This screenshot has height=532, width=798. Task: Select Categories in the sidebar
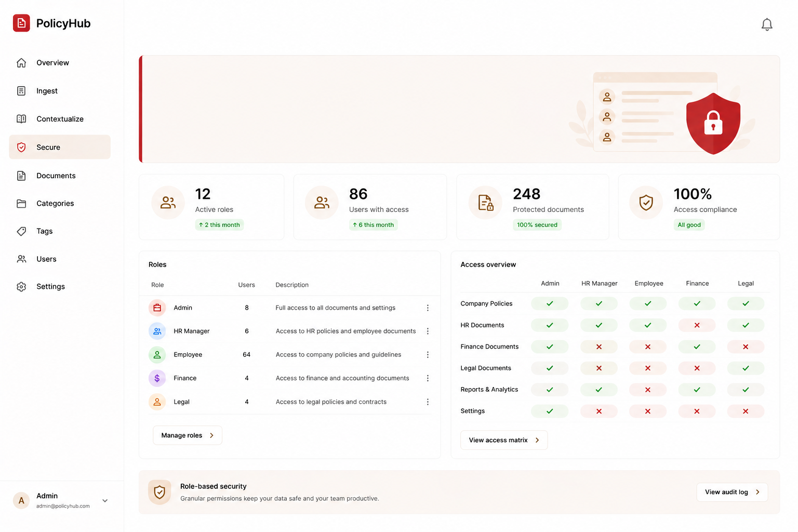(x=60, y=204)
